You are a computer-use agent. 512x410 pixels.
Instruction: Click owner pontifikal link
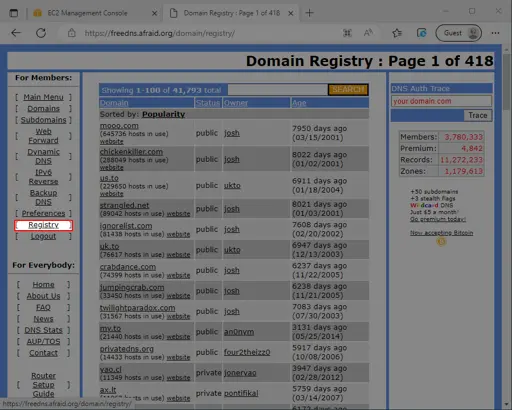(241, 393)
